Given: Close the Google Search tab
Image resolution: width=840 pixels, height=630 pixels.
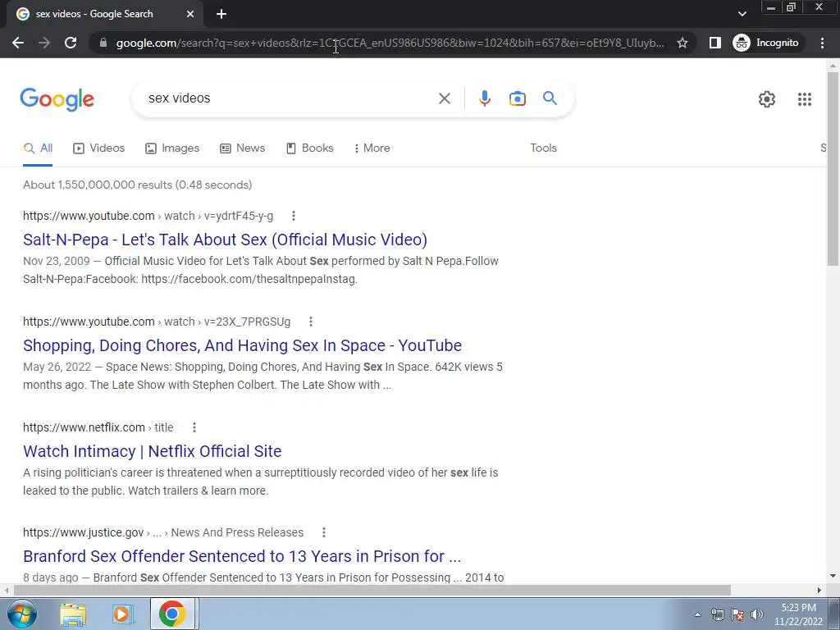Looking at the screenshot, I should (190, 14).
